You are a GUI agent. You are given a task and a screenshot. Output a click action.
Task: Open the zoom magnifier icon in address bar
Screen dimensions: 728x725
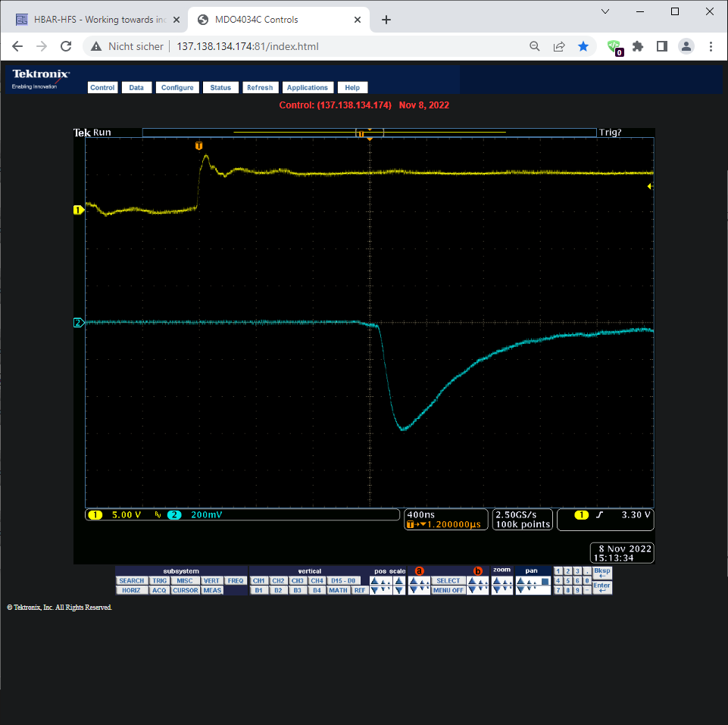535,46
